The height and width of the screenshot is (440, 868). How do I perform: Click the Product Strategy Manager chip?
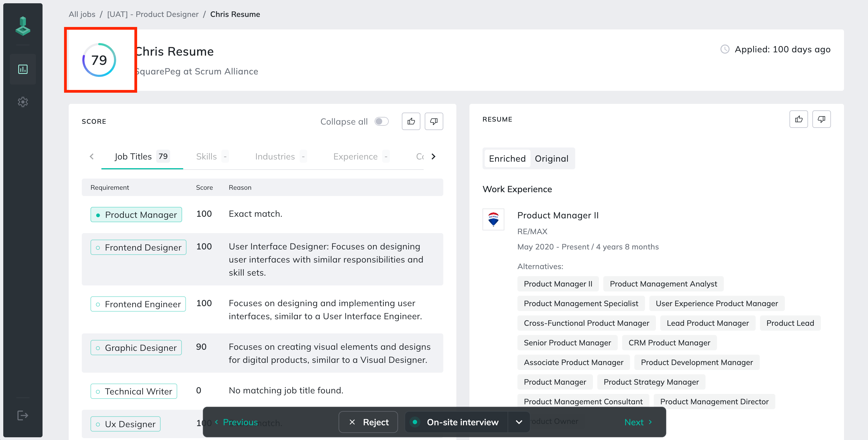coord(651,382)
